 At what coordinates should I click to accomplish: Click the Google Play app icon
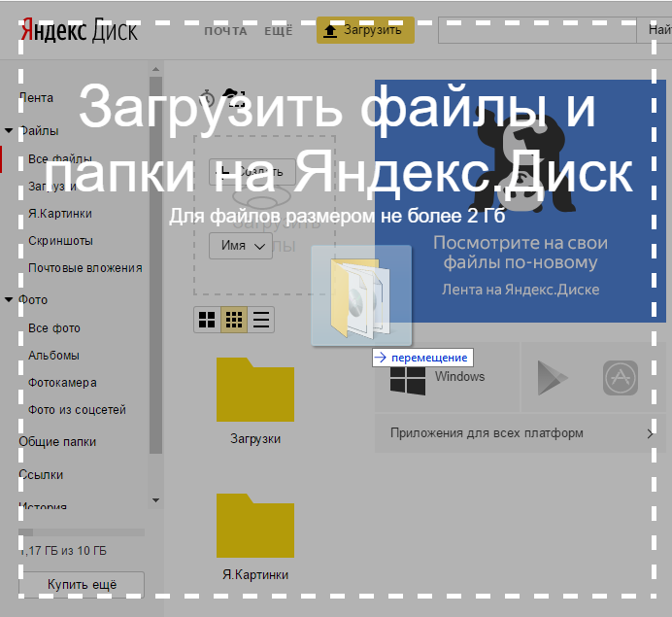[x=553, y=378]
